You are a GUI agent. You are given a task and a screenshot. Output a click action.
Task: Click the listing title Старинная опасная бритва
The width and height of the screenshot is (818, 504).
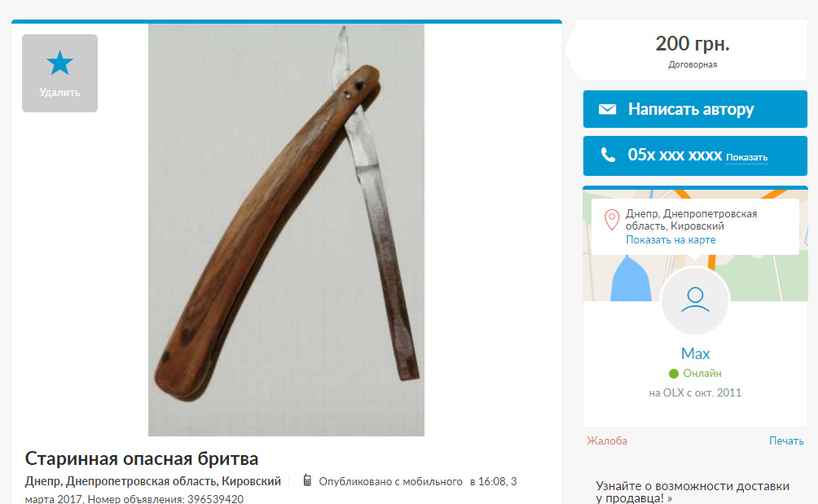[142, 458]
